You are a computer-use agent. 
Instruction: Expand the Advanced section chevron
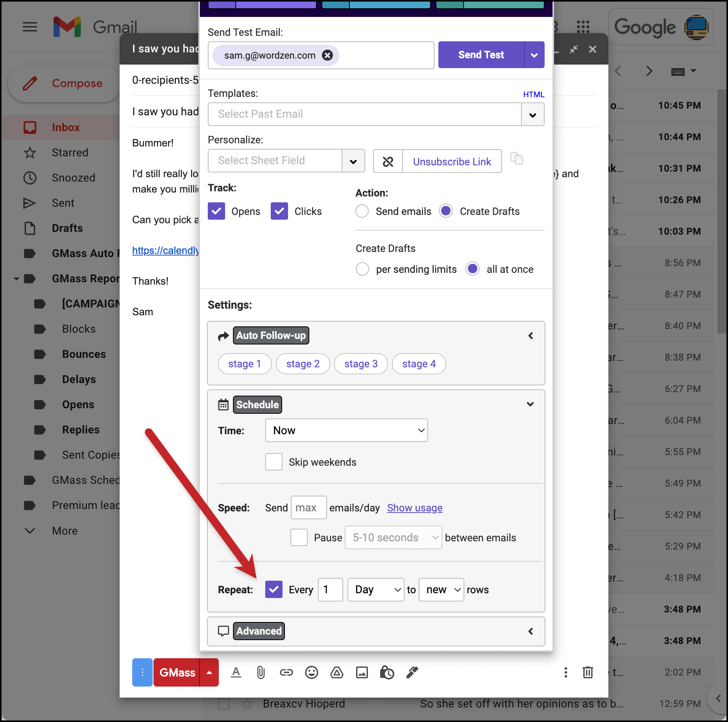click(530, 631)
